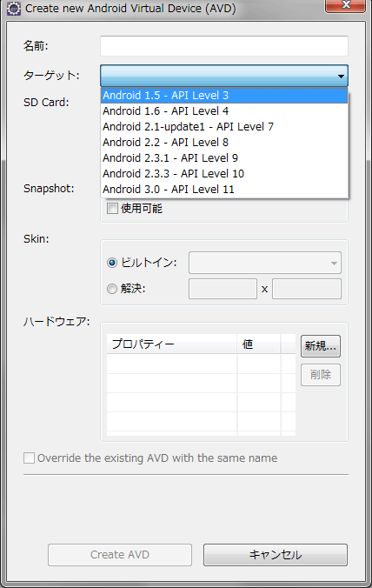Click the 新規... hardware button
Viewport: 372px width, 588px height.
pyautogui.click(x=321, y=345)
